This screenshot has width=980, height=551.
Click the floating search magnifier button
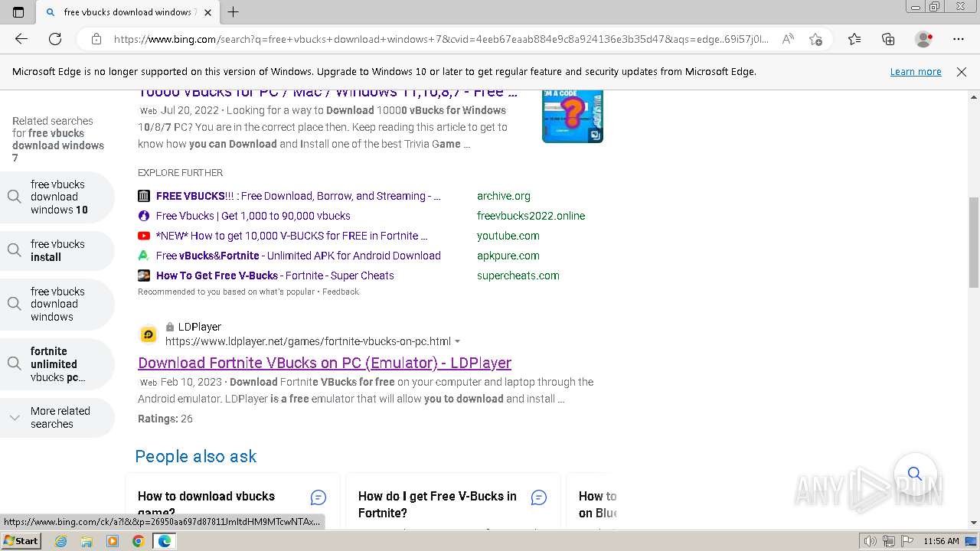(915, 474)
